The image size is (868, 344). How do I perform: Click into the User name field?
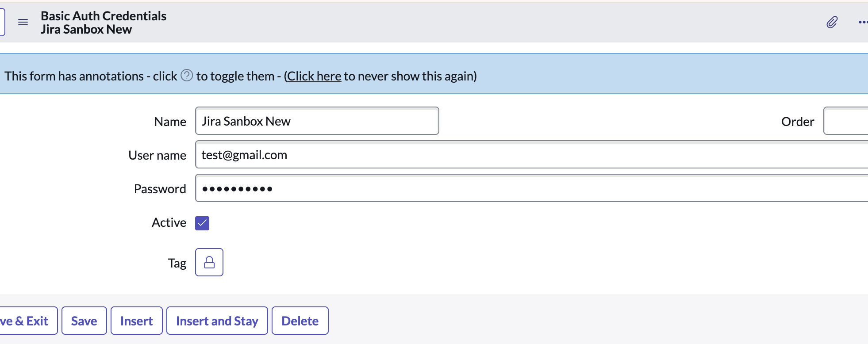tap(531, 155)
